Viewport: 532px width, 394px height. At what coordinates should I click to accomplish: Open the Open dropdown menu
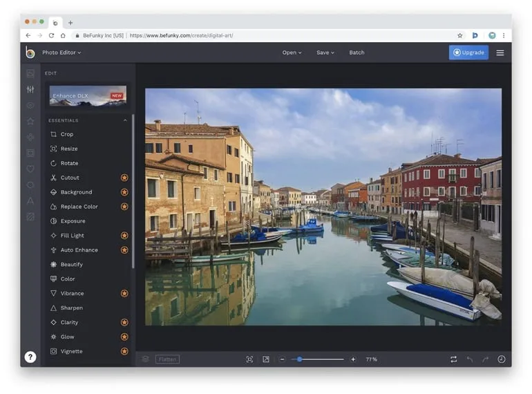pyautogui.click(x=292, y=53)
